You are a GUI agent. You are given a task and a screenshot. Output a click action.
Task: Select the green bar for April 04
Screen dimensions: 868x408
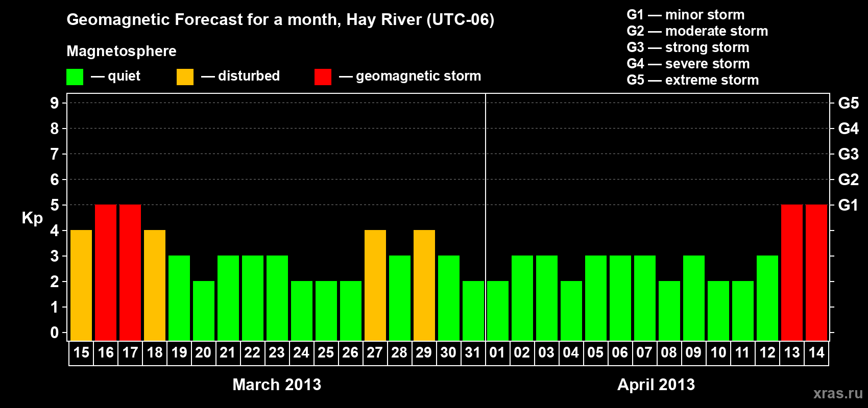pyautogui.click(x=571, y=311)
